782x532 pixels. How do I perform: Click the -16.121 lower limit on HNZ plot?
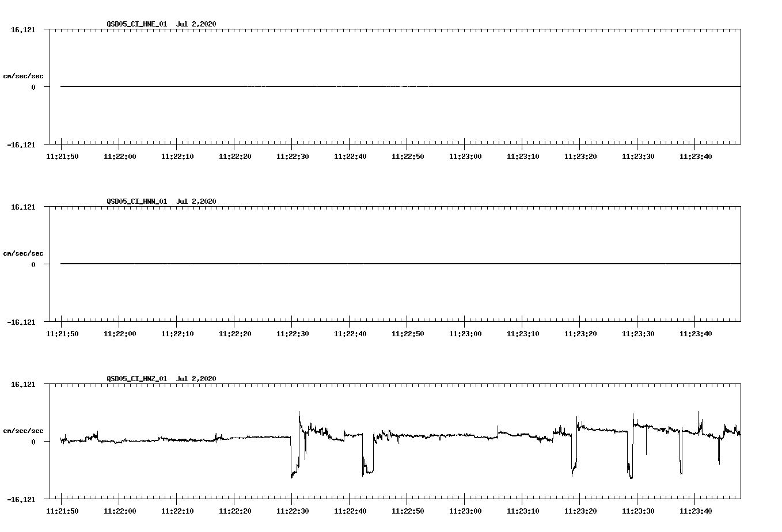point(21,500)
